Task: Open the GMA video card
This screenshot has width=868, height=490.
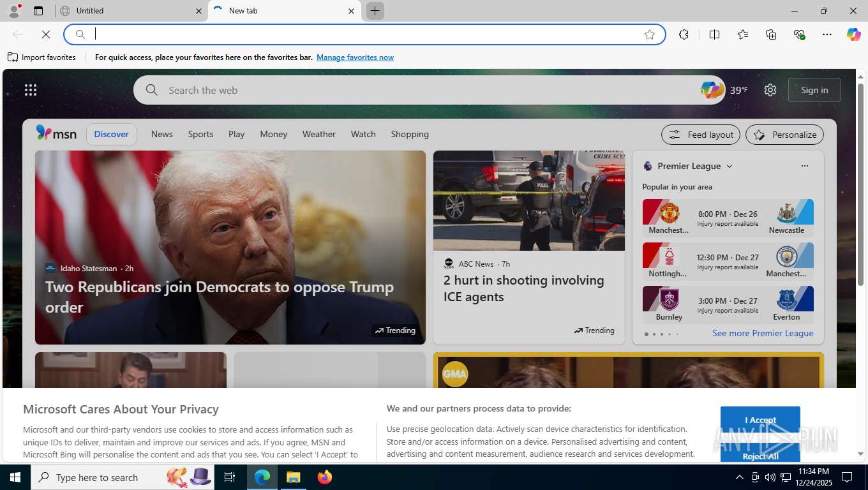Action: (x=629, y=371)
